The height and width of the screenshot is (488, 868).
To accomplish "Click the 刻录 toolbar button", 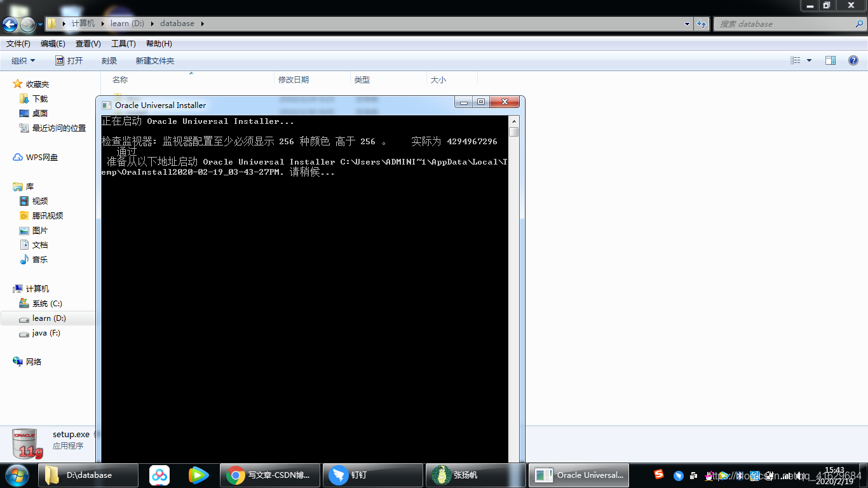I will (x=109, y=61).
